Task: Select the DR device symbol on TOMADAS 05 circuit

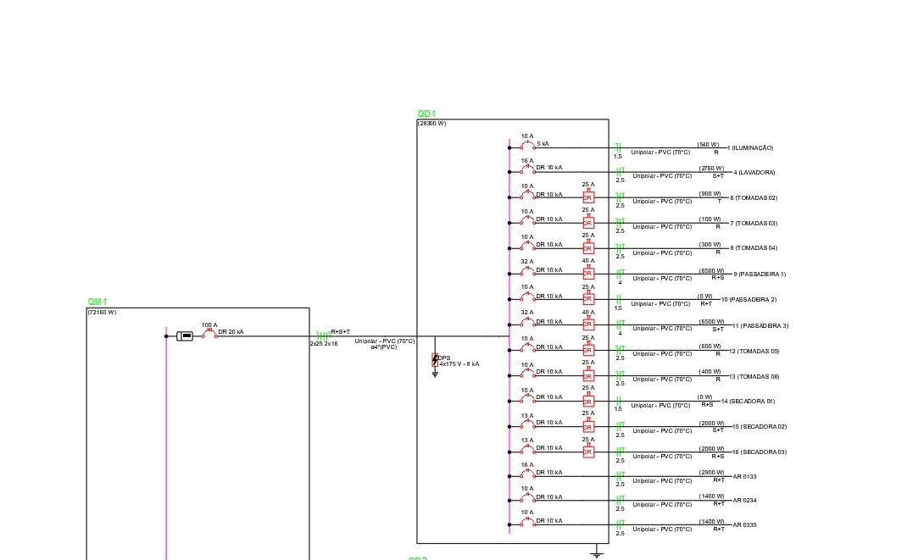Action: 587,349
